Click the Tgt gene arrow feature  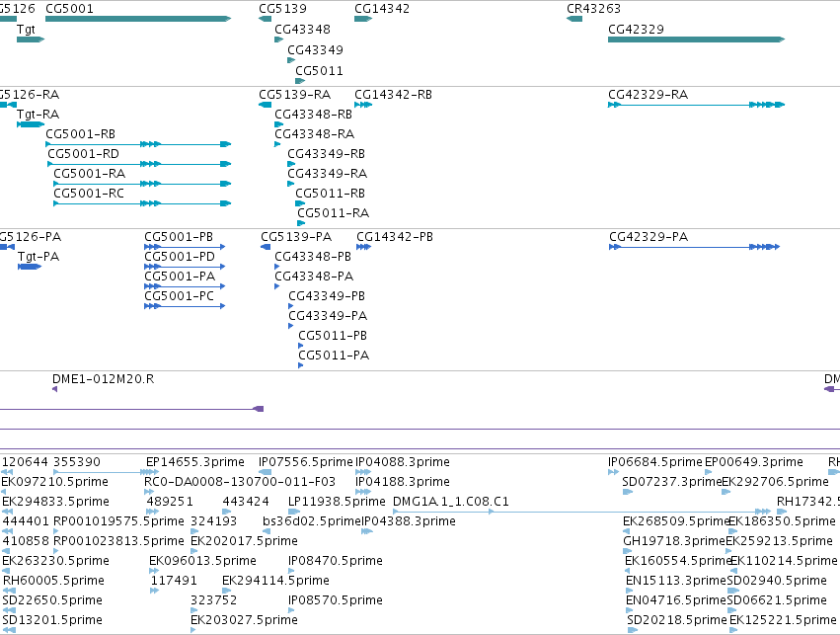pyautogui.click(x=31, y=40)
